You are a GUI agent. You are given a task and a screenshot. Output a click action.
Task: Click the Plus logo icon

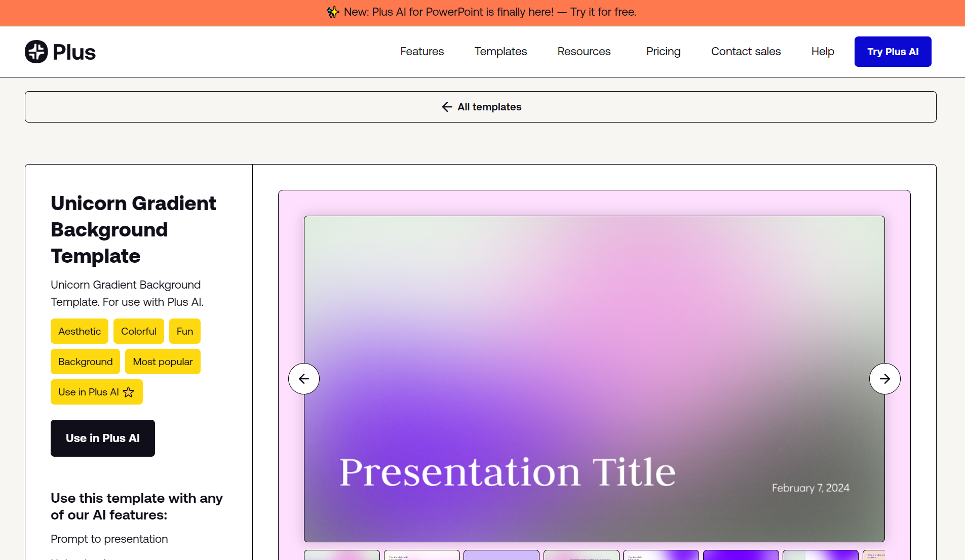[x=36, y=52]
